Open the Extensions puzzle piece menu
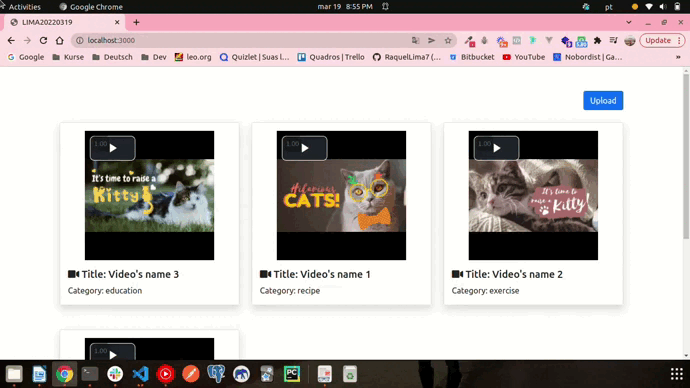Viewport: 690px width, 388px height. 597,40
